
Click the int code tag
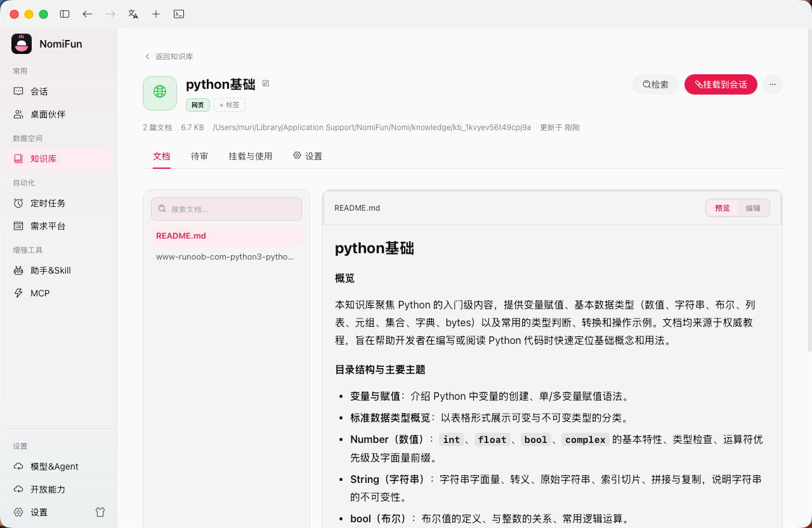coord(452,440)
